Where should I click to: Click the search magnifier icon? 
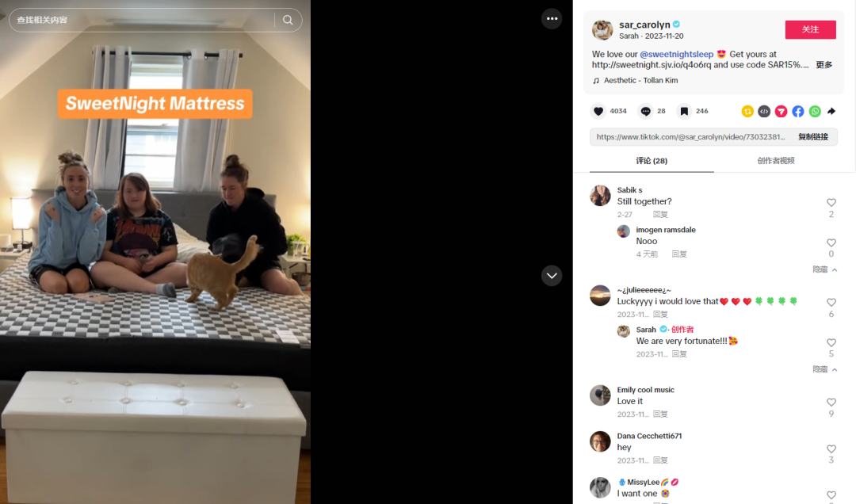pos(288,20)
